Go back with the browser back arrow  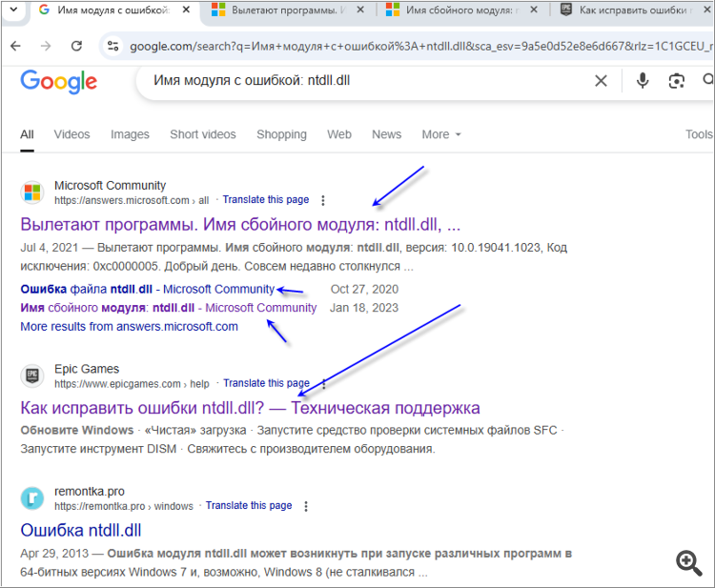(x=16, y=46)
